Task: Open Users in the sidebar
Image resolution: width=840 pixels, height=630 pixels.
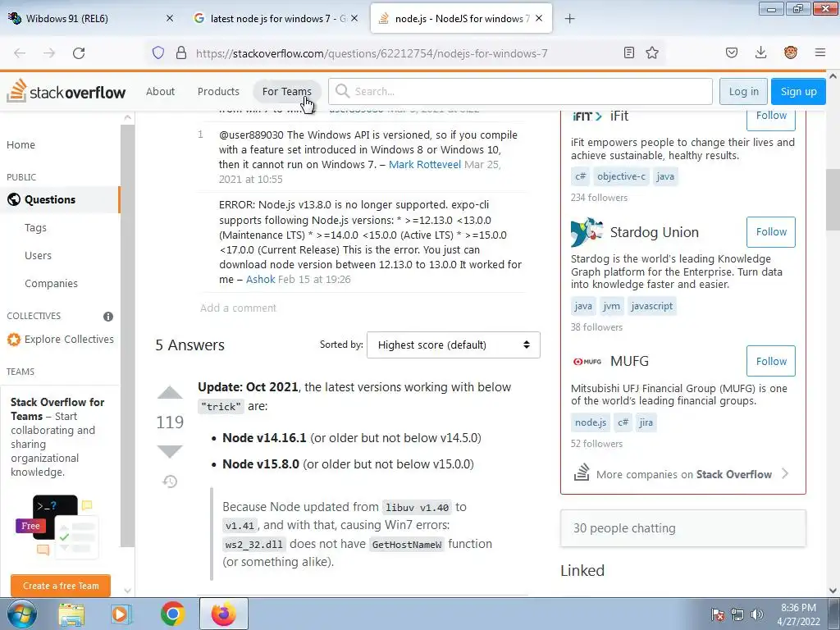Action: [38, 256]
